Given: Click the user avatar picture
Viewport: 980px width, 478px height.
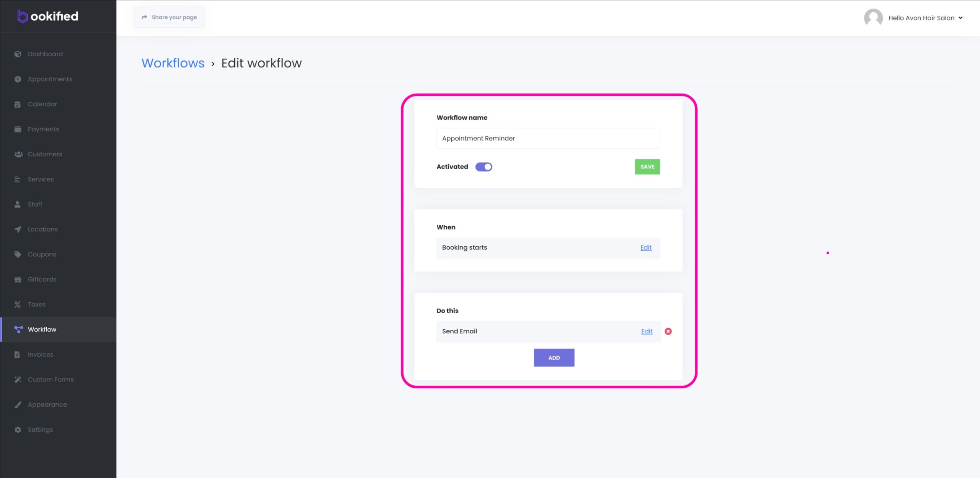Looking at the screenshot, I should tap(873, 18).
